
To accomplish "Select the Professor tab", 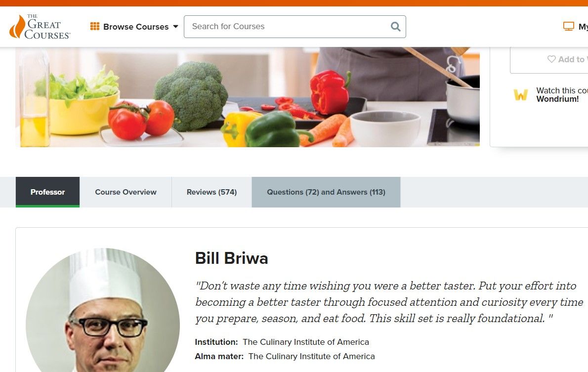I will click(x=47, y=192).
